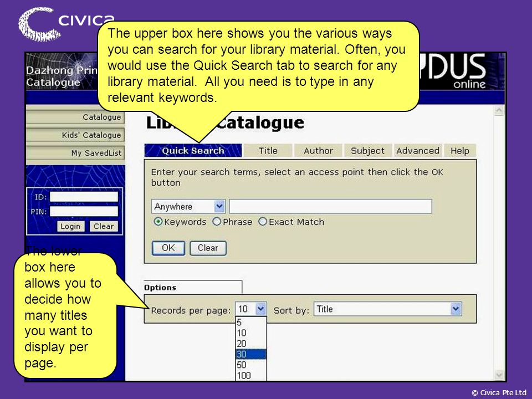Open the Help tab
532x399 pixels.
(x=460, y=151)
